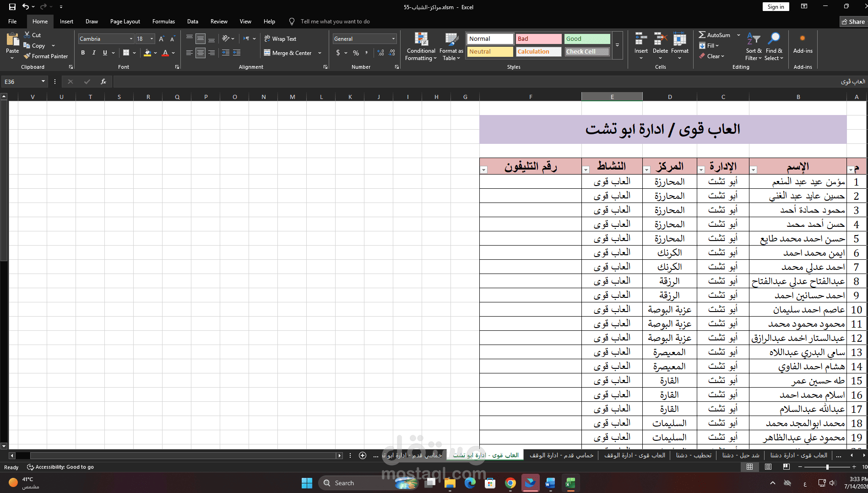This screenshot has width=868, height=493.
Task: Increase the indent of cell contents
Action: (x=237, y=53)
